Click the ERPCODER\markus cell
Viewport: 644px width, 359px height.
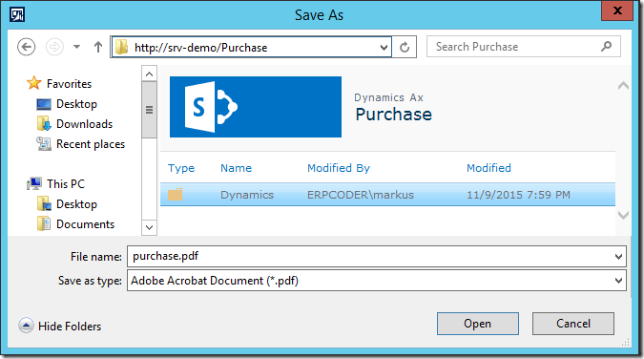(x=361, y=195)
